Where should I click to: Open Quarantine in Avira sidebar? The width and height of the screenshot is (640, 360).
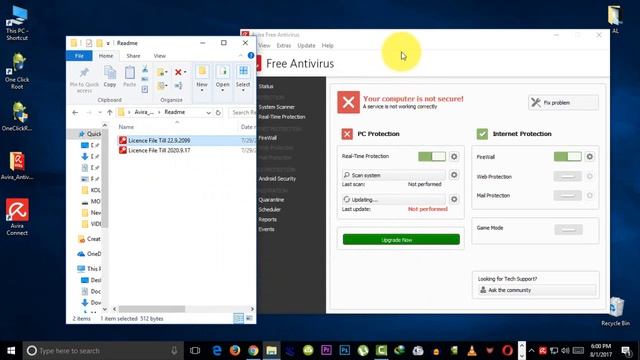click(271, 200)
